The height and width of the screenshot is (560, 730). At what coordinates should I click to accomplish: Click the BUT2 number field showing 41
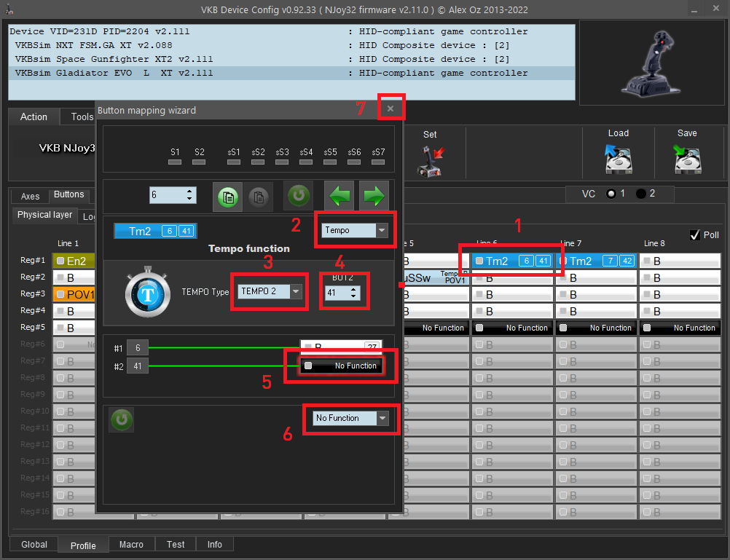tap(338, 292)
